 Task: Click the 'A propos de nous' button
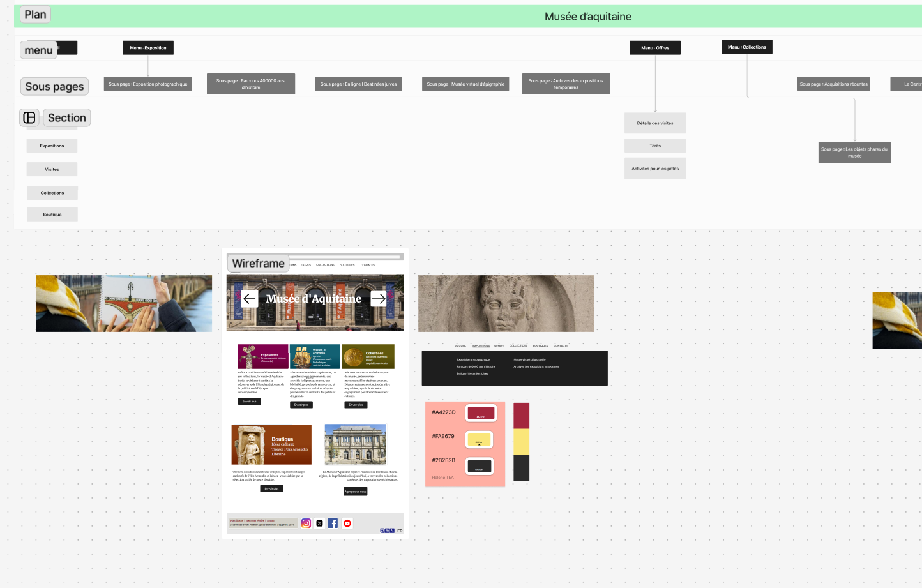tap(356, 492)
